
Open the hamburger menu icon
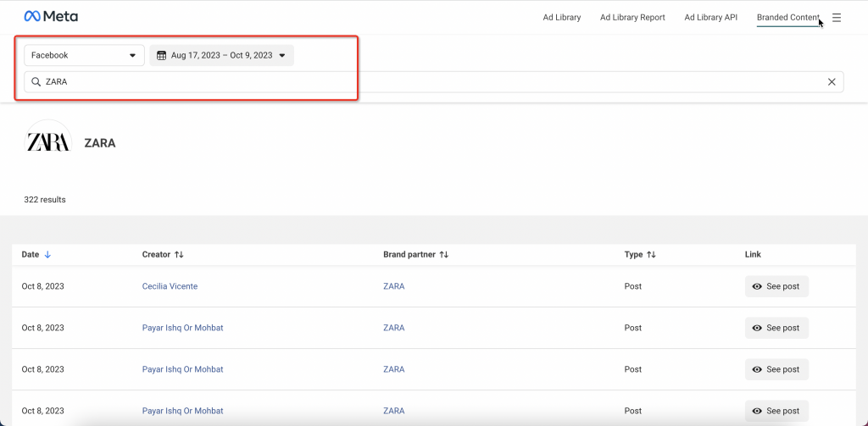click(x=837, y=18)
